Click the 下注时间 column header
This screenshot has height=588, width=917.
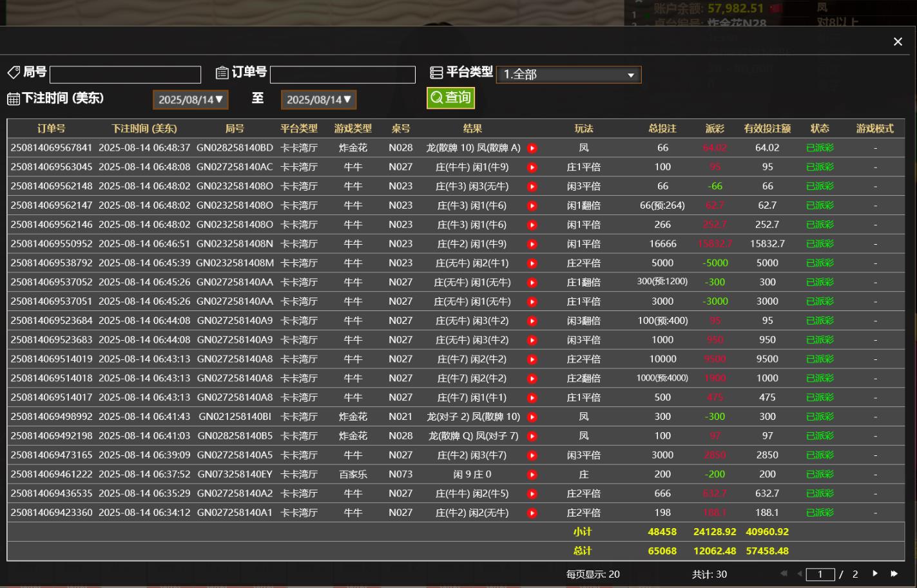pos(144,129)
